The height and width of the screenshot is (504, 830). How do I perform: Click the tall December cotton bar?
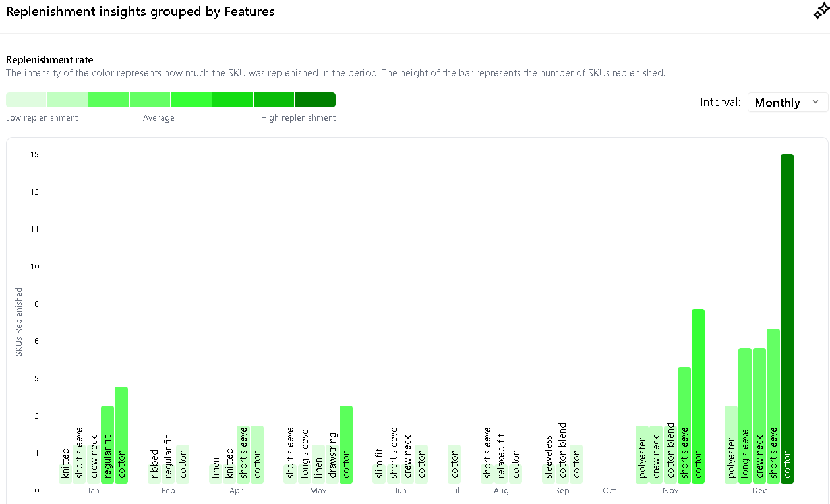[787, 319]
